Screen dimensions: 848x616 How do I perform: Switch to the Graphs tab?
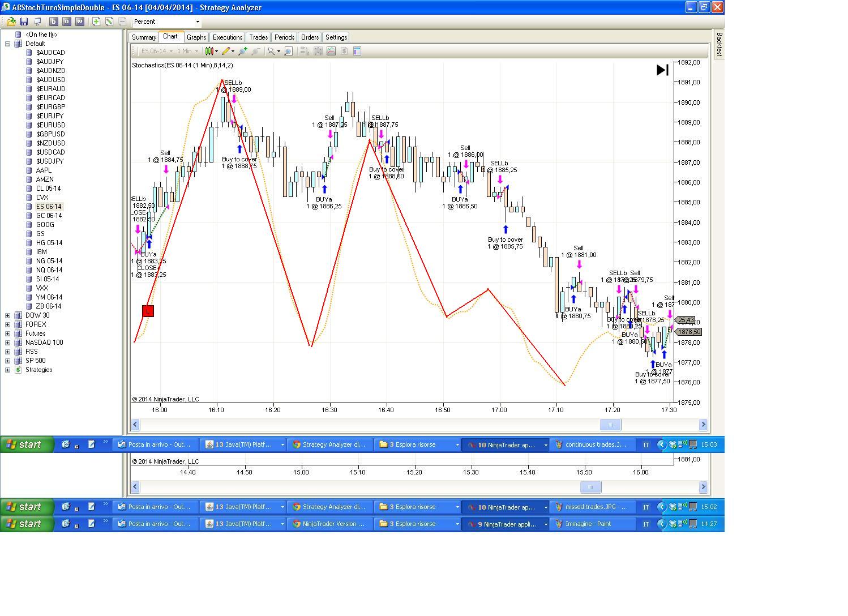click(x=196, y=37)
